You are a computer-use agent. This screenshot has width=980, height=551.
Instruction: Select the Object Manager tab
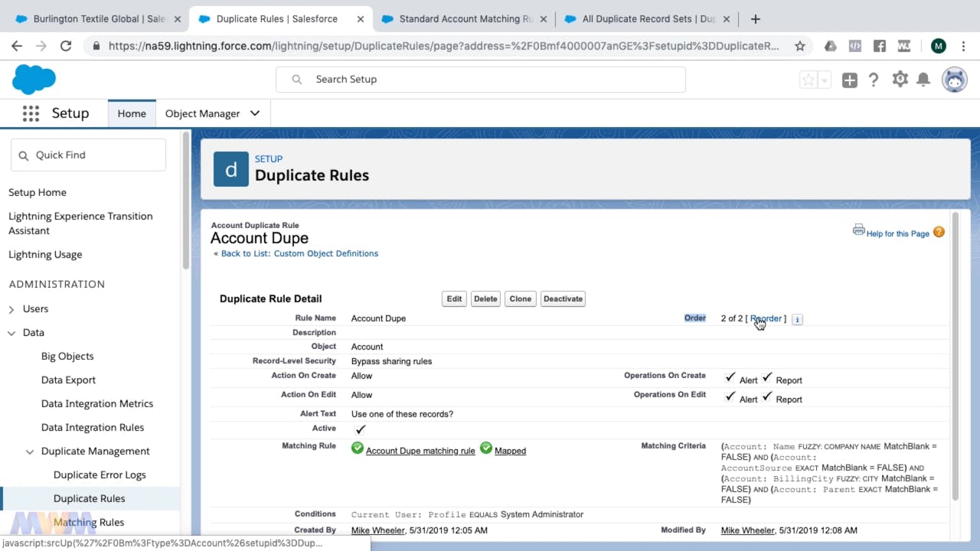(203, 113)
